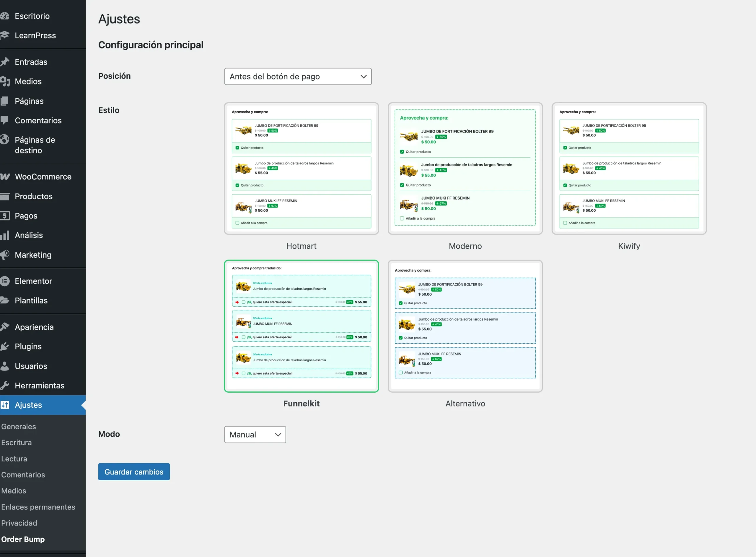Select the Funnelkit style preview

(x=301, y=326)
